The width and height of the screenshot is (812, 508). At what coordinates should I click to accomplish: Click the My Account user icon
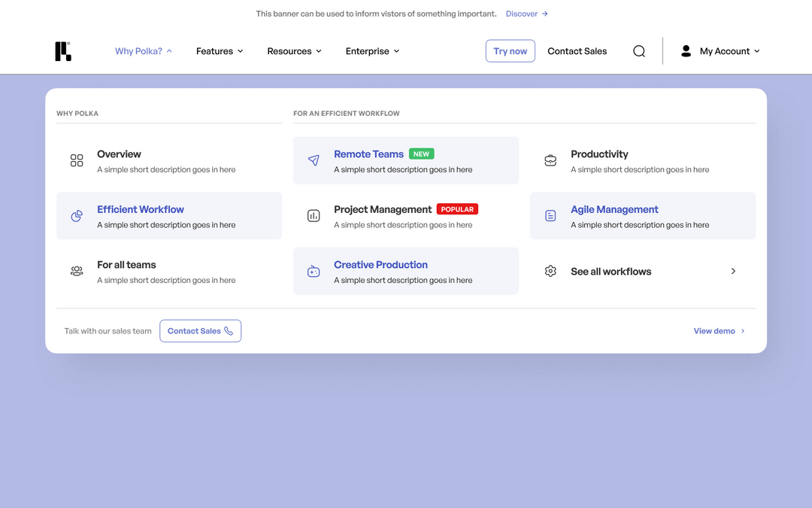pyautogui.click(x=686, y=50)
